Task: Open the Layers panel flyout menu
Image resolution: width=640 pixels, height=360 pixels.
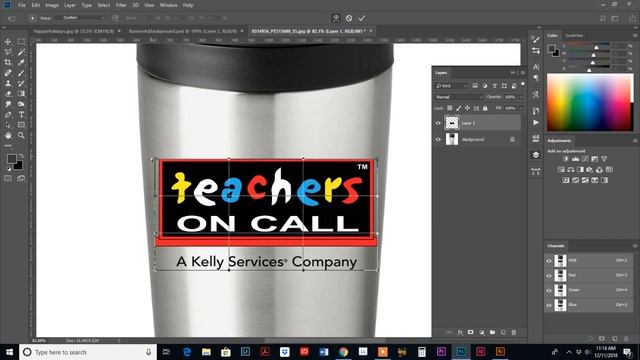Action: click(x=522, y=73)
